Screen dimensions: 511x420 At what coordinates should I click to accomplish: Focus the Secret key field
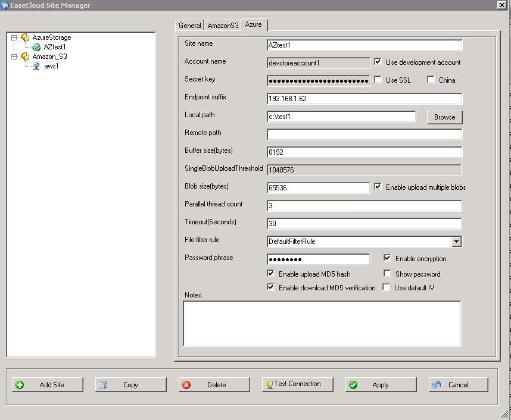[x=318, y=81]
